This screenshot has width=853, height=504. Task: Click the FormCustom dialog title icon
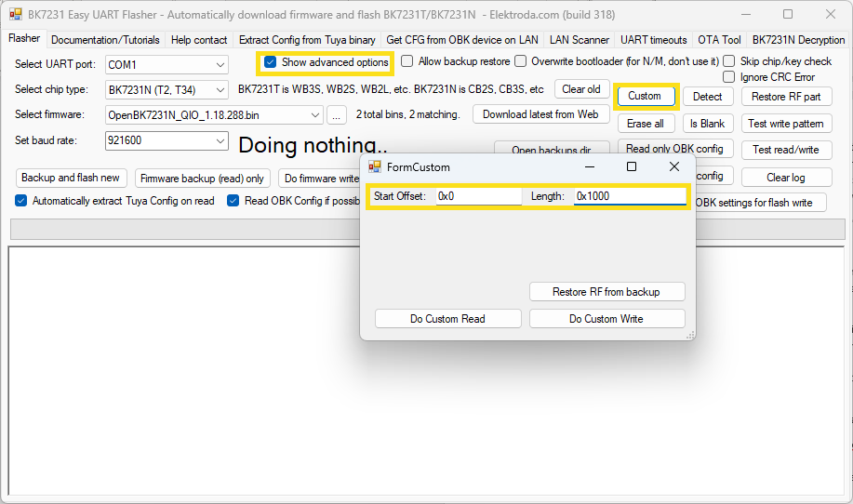pos(375,166)
